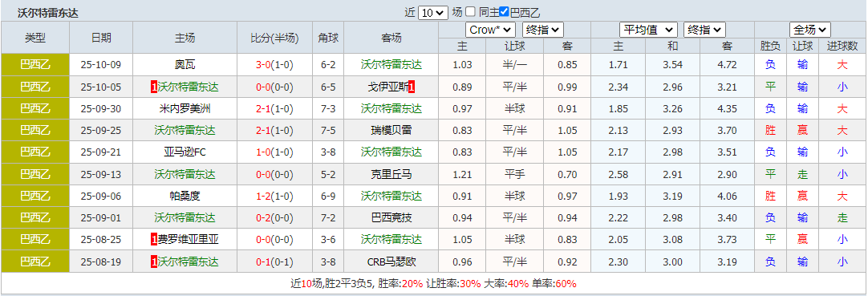
Task: Open the Crow* bookmaker dropdown
Action: pyautogui.click(x=491, y=30)
